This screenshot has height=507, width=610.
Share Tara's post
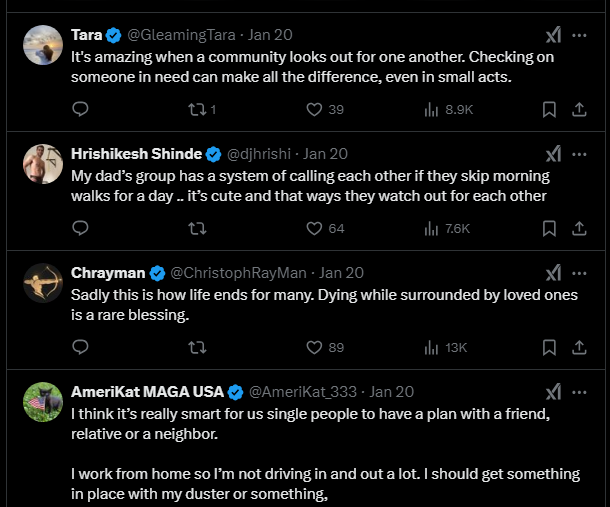tap(578, 109)
